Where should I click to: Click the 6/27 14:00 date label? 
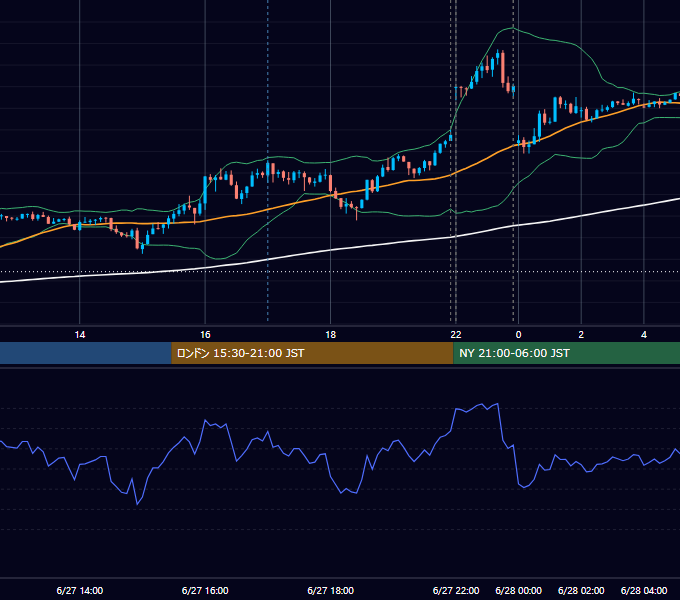pos(80,590)
